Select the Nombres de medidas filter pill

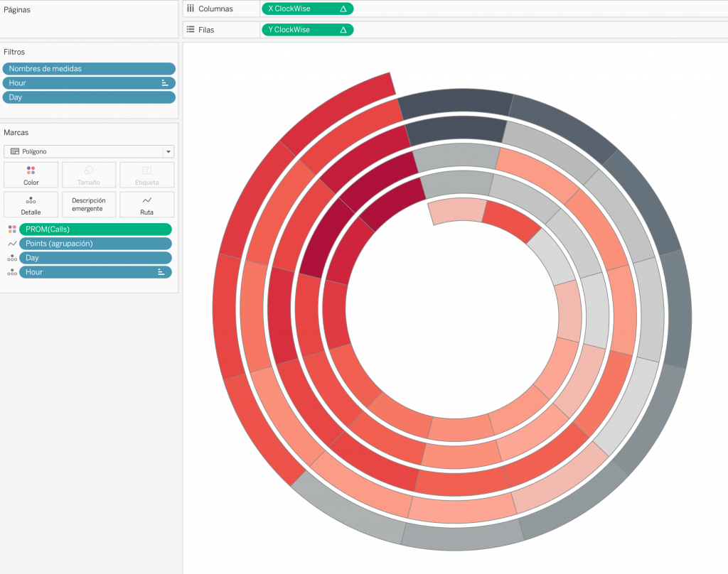(x=89, y=69)
